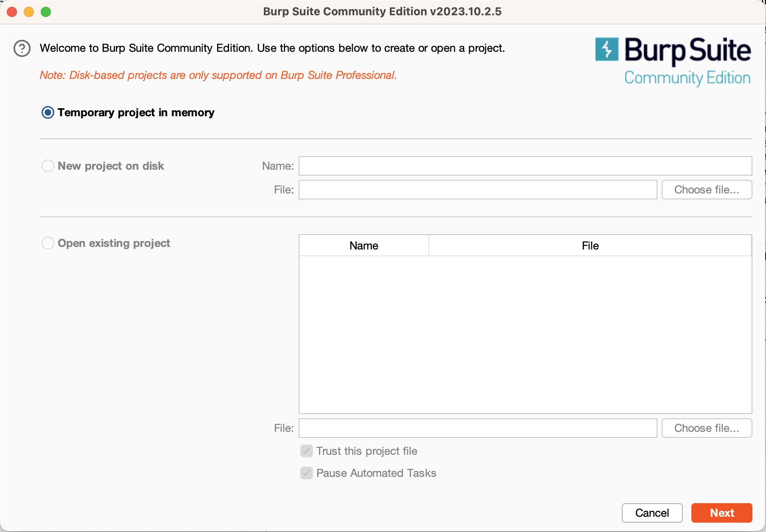
Task: Select Temporary project in memory option
Action: (48, 112)
